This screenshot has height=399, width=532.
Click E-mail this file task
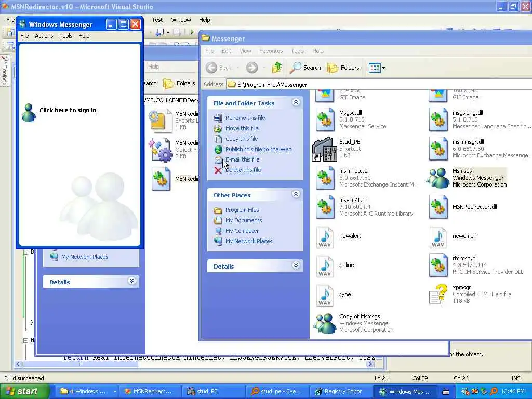242,159
